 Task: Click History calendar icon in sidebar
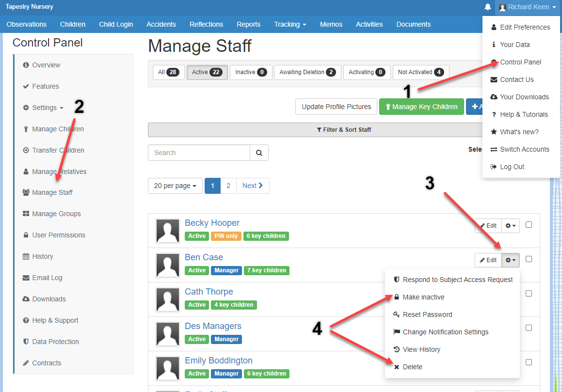[26, 256]
